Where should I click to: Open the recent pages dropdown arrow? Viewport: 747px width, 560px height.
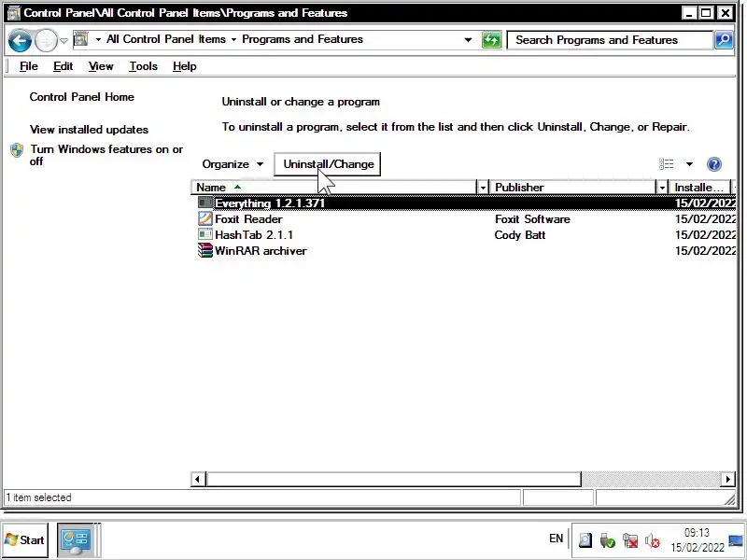[63, 40]
